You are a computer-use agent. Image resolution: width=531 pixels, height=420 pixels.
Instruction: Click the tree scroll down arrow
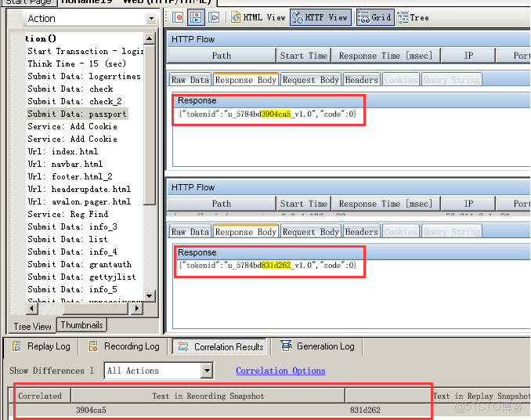(x=150, y=295)
